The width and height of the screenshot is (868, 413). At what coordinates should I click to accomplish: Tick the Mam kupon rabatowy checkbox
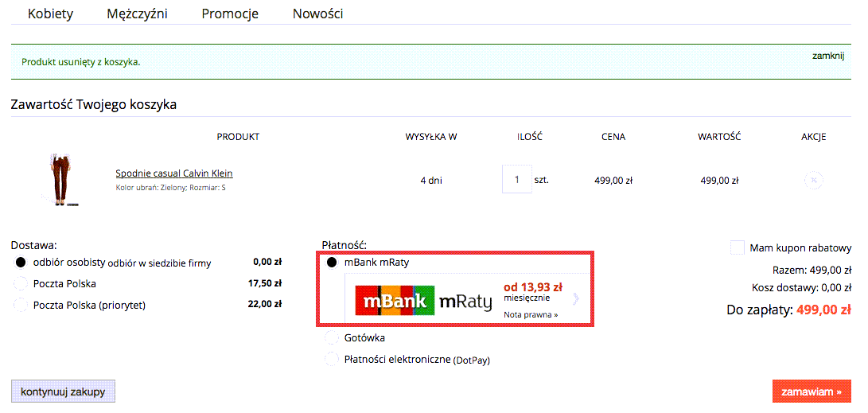737,247
